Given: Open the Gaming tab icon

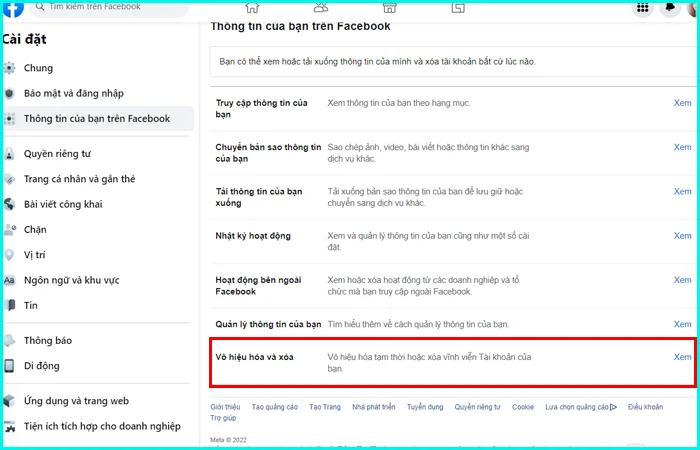Looking at the screenshot, I should tap(458, 7).
